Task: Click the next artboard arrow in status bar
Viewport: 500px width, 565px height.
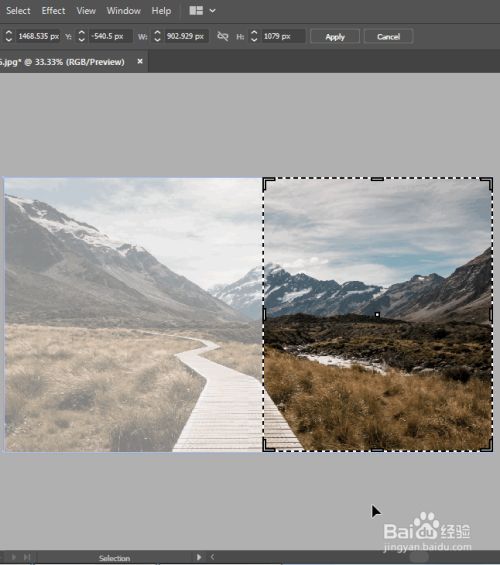Action: [x=14, y=557]
